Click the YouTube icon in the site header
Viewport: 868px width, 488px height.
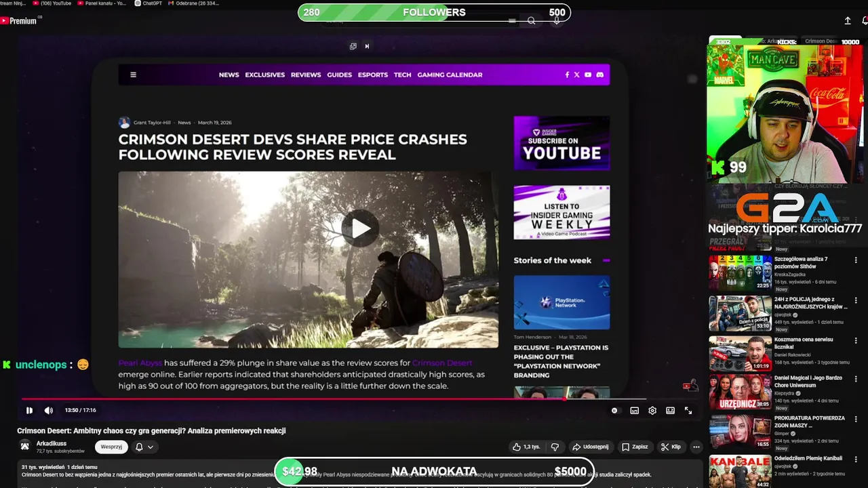[588, 75]
